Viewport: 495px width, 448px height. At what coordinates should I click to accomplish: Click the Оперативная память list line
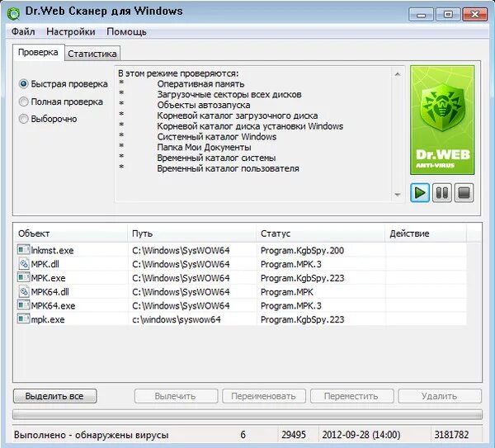tap(200, 84)
